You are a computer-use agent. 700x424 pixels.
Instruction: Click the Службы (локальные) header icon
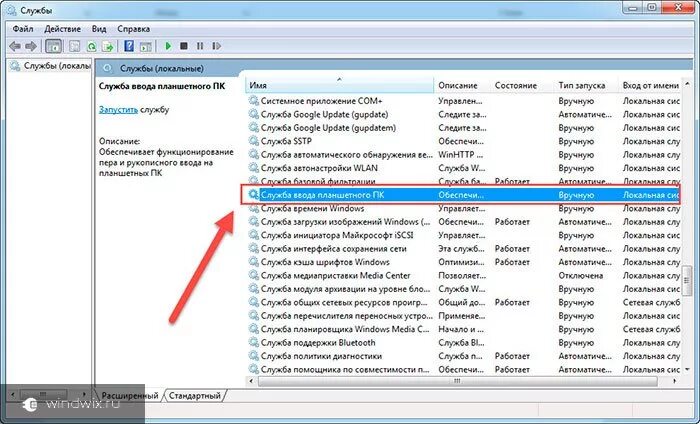click(107, 68)
